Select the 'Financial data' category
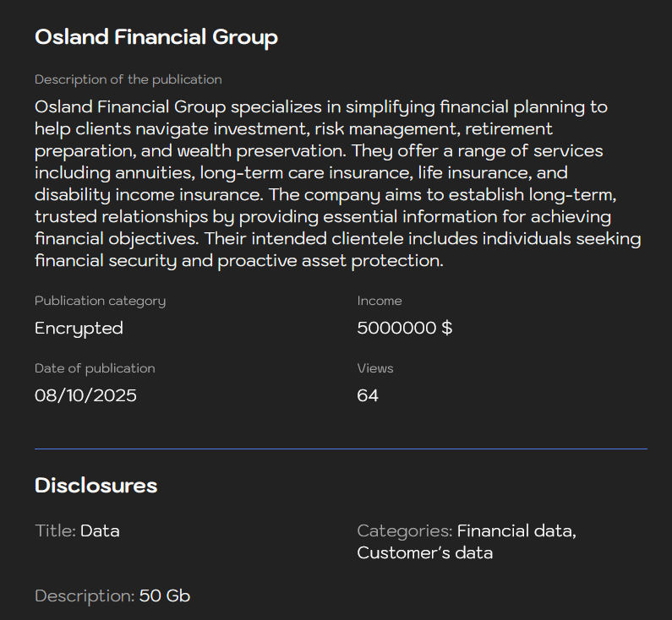Image resolution: width=672 pixels, height=620 pixels. click(x=516, y=531)
